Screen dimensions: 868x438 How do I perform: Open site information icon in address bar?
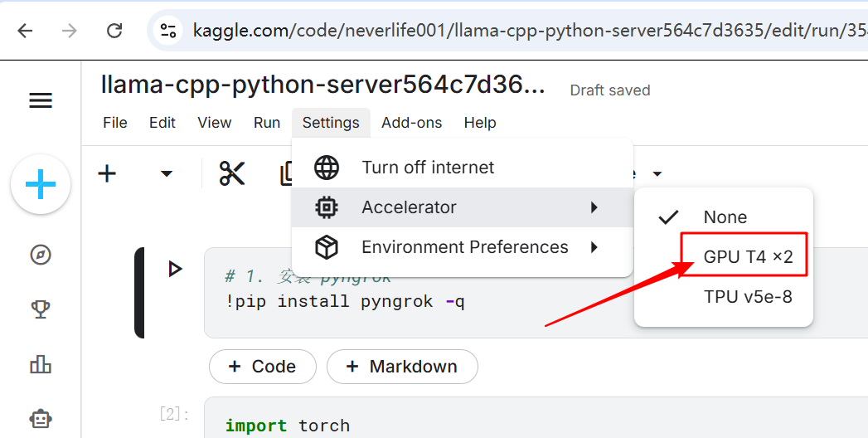click(167, 31)
